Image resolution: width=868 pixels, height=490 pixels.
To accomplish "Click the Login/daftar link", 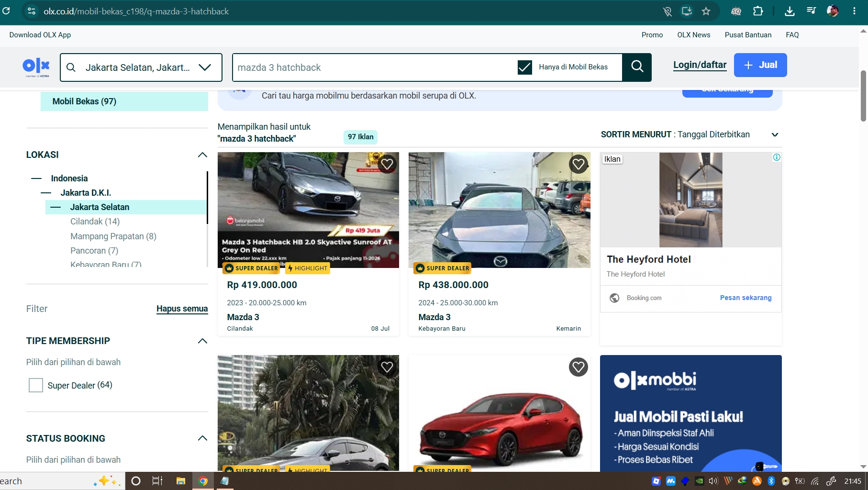I will 700,65.
